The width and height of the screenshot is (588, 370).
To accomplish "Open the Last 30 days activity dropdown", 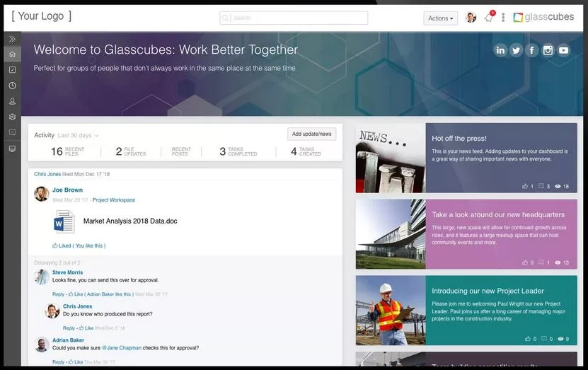I will pyautogui.click(x=78, y=135).
